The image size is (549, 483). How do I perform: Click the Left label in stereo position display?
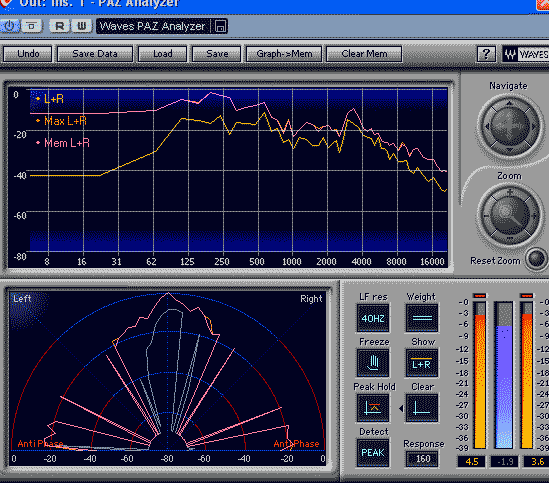coord(22,299)
